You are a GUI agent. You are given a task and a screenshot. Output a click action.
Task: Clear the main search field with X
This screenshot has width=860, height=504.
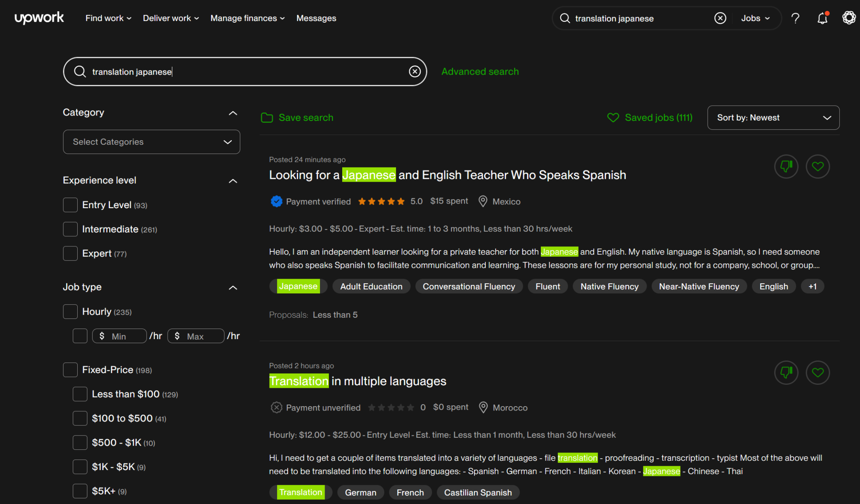pyautogui.click(x=414, y=72)
